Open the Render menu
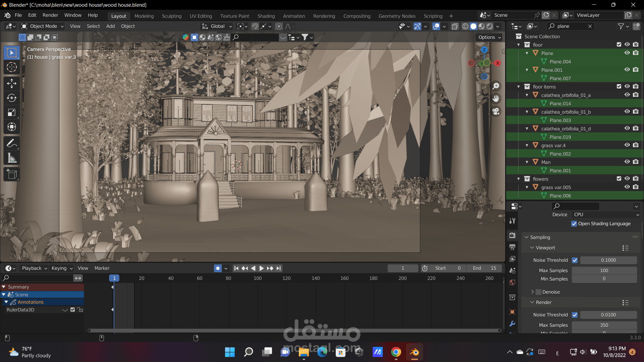The height and width of the screenshot is (362, 644). coord(50,15)
